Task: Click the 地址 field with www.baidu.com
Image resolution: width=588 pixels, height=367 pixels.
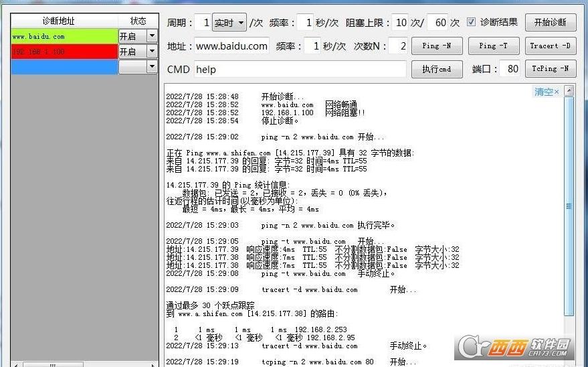Action: click(x=231, y=46)
